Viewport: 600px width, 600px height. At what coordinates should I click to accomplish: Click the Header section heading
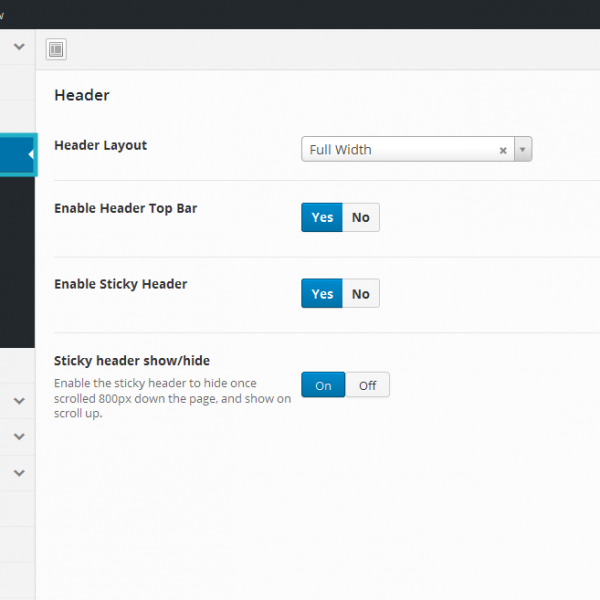click(81, 95)
